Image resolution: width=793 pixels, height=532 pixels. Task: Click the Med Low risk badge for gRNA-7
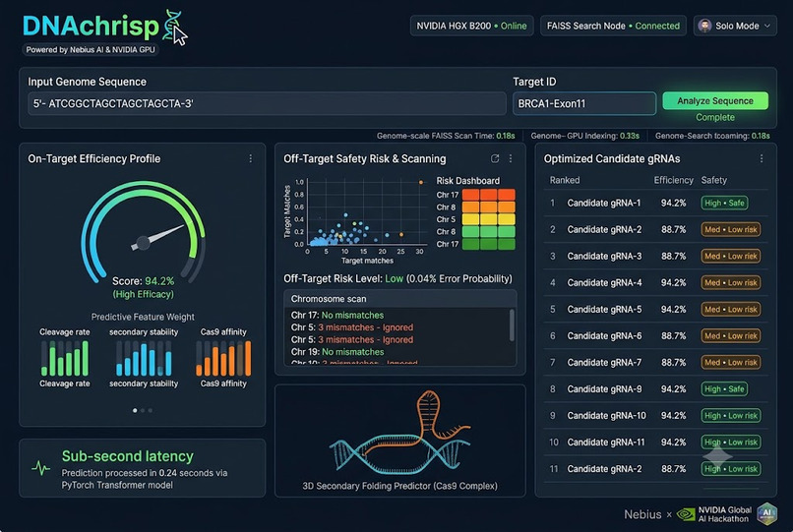coord(731,362)
